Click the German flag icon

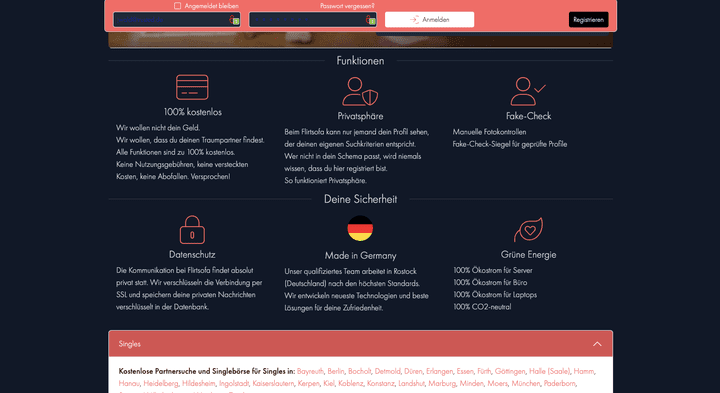tap(360, 228)
